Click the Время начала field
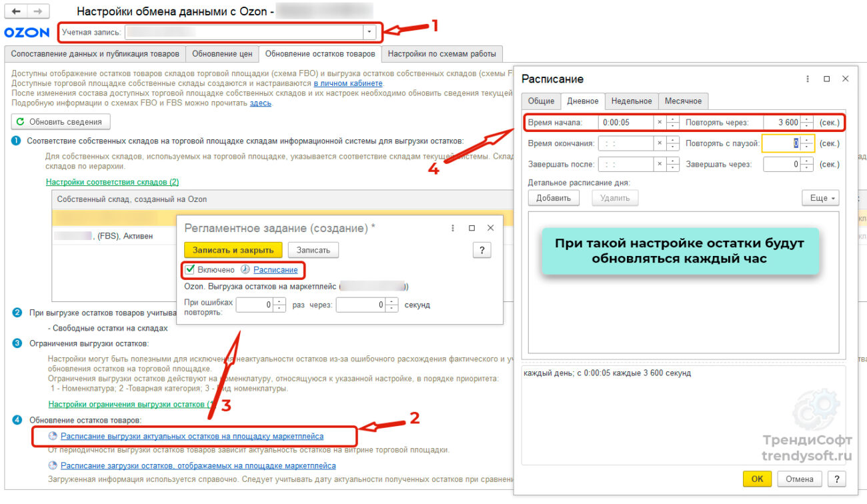The height and width of the screenshot is (504, 867). pyautogui.click(x=626, y=123)
